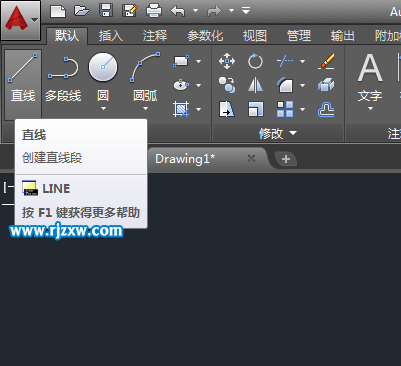Viewport: 401px width, 366px height.
Task: Switch to the 注释 ribbon tab
Action: (x=155, y=36)
